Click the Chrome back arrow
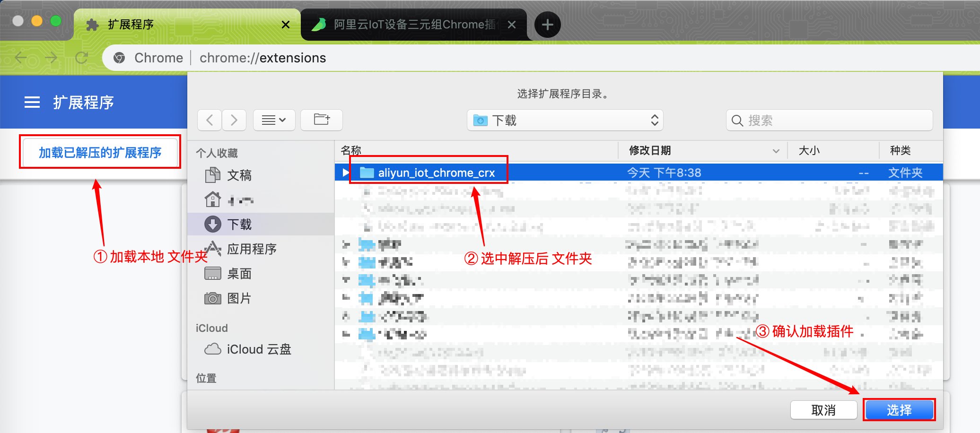 [21, 58]
